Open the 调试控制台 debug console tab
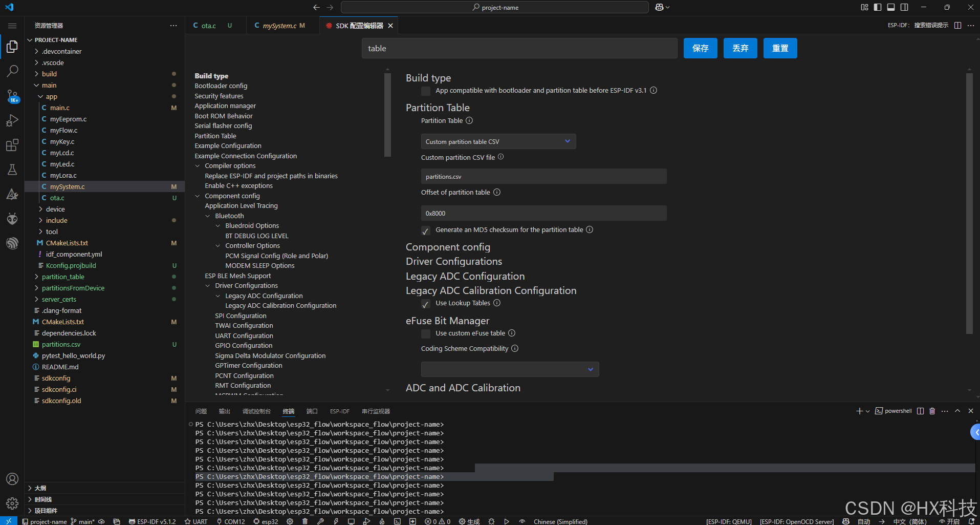The width and height of the screenshot is (980, 525). [256, 411]
